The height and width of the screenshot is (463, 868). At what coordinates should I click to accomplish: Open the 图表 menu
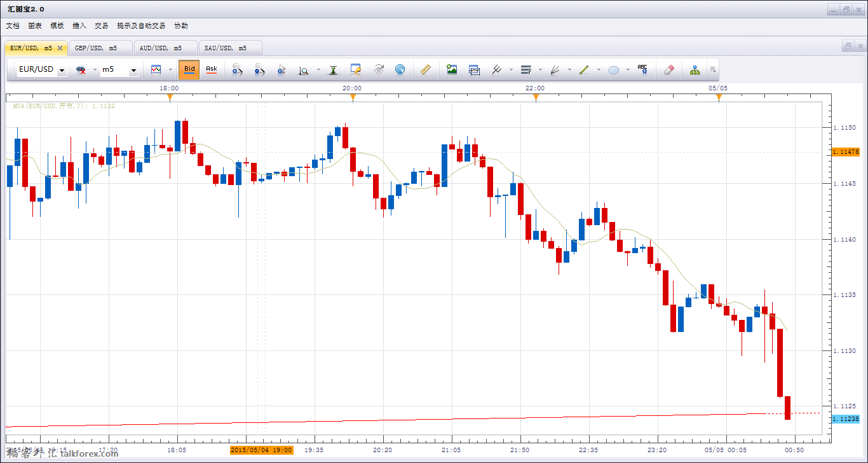pos(35,26)
